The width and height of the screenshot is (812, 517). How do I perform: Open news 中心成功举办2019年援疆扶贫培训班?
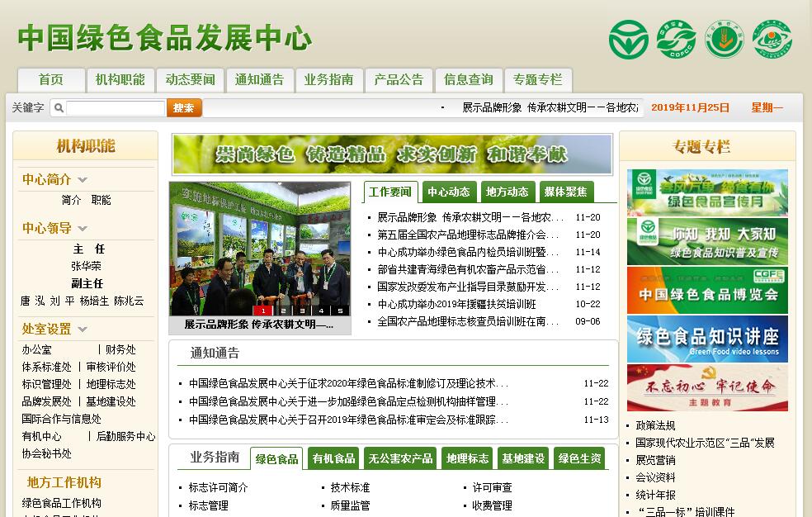click(x=456, y=304)
